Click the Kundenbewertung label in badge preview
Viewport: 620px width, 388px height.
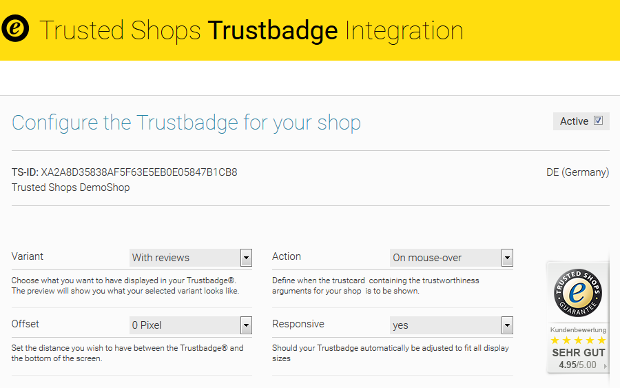pyautogui.click(x=578, y=329)
